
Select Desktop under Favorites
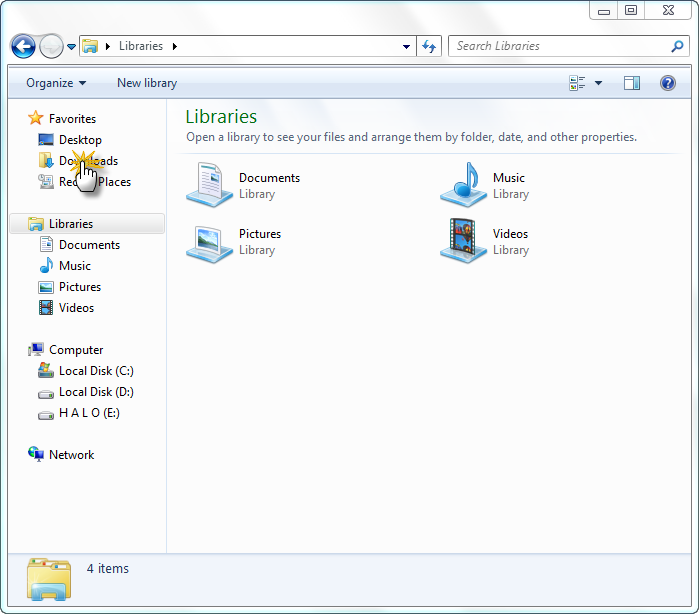click(80, 140)
